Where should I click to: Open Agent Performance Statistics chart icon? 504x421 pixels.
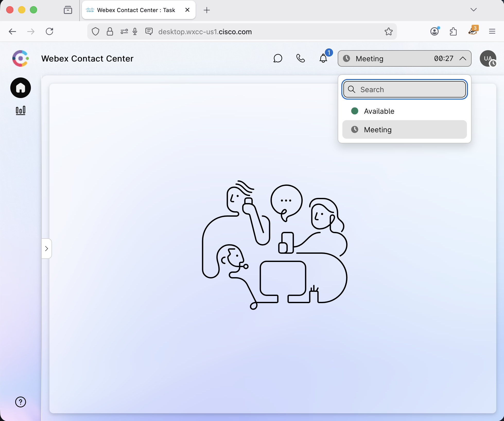[x=21, y=110]
